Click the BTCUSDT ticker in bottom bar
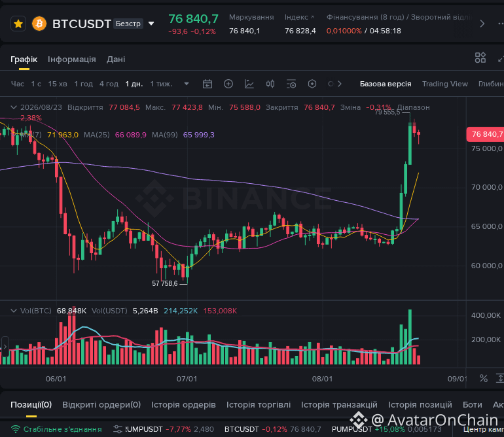Image resolution: width=504 pixels, height=437 pixels. pyautogui.click(x=272, y=429)
